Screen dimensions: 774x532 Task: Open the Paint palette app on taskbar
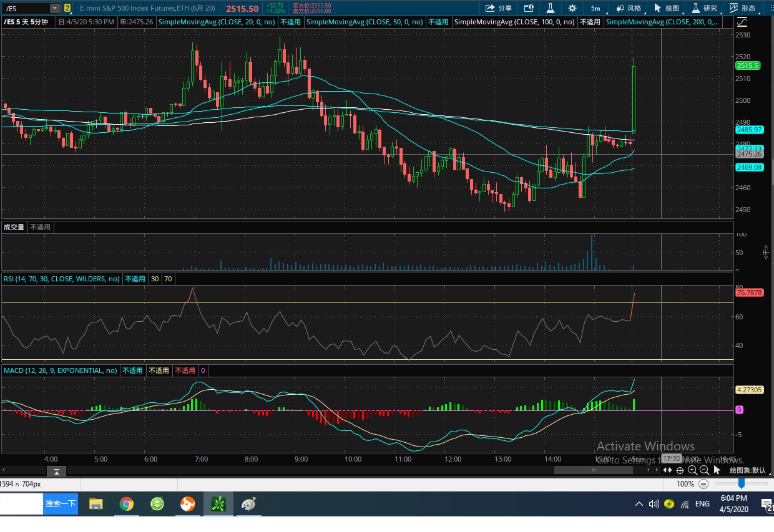tap(248, 504)
